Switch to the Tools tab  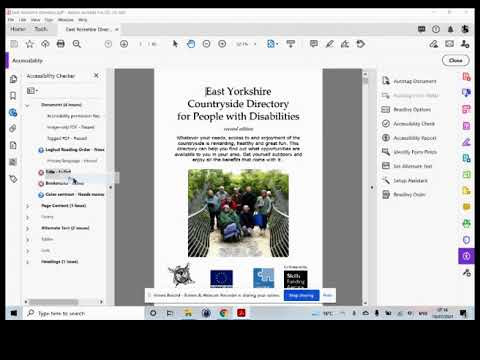click(41, 29)
